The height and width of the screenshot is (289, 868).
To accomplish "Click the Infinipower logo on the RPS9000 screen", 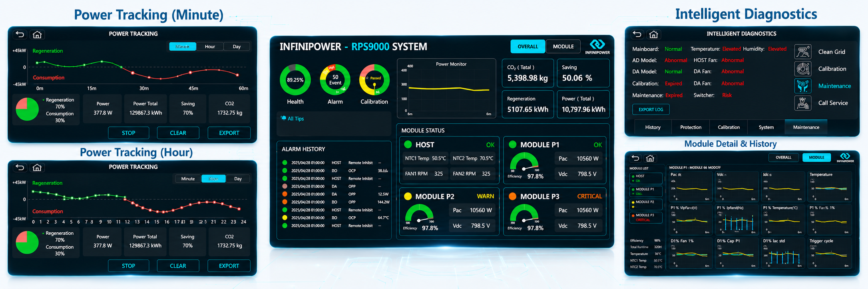I will click(597, 47).
